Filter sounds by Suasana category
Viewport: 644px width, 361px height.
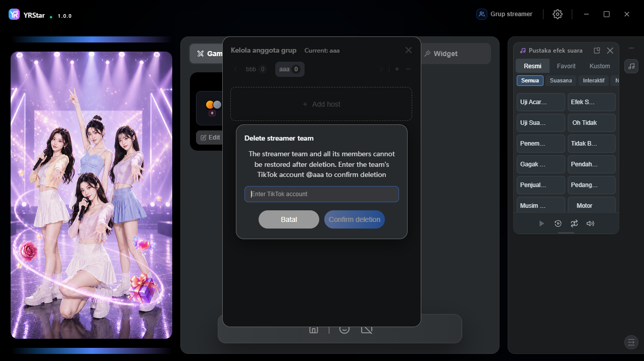[561, 80]
